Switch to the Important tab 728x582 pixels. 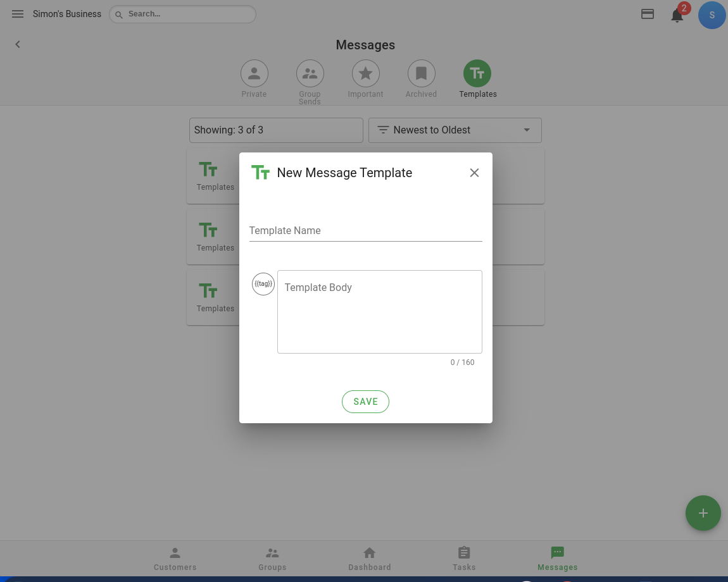pyautogui.click(x=365, y=79)
